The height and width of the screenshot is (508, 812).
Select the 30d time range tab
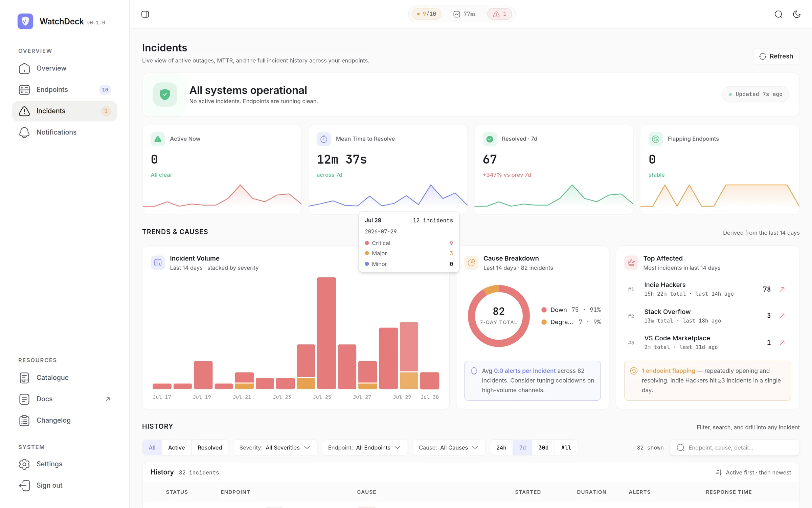(543, 447)
